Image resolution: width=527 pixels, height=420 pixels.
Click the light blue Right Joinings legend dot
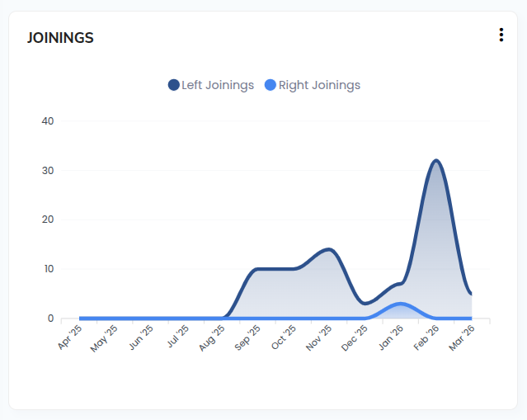point(271,85)
